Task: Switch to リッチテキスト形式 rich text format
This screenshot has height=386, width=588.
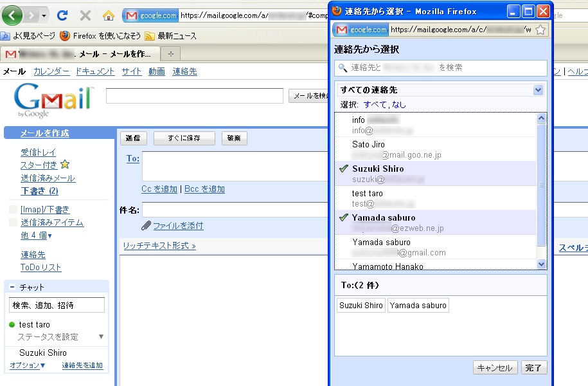Action: [x=159, y=246]
